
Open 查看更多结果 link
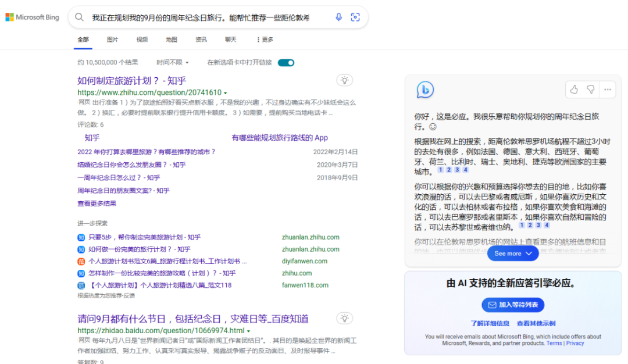[x=97, y=204]
